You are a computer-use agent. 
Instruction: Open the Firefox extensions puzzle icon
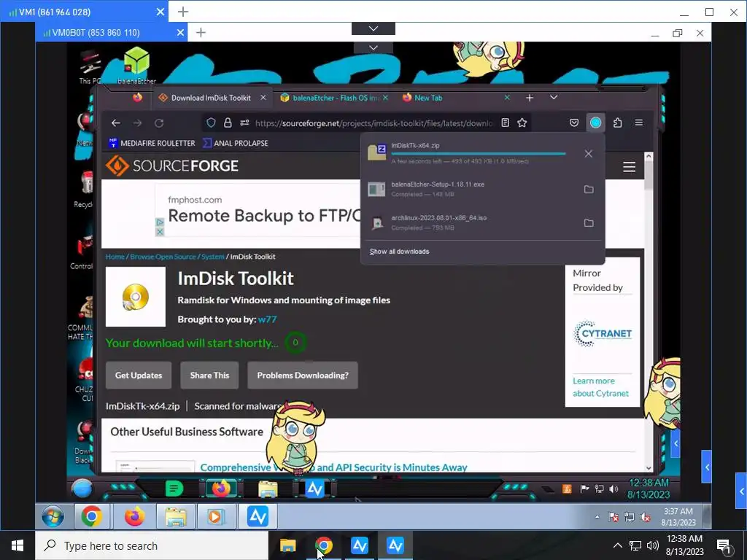(617, 122)
